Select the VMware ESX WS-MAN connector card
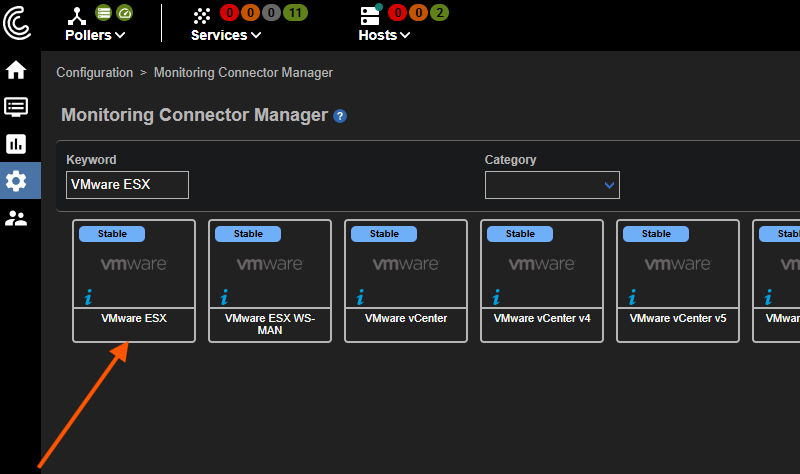The width and height of the screenshot is (800, 474). click(270, 281)
